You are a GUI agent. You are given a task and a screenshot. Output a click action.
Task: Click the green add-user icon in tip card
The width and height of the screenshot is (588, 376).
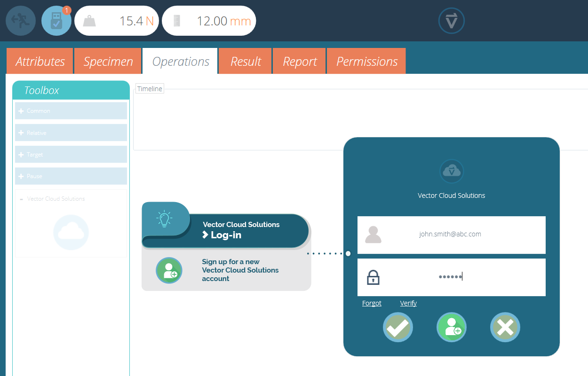tap(169, 270)
